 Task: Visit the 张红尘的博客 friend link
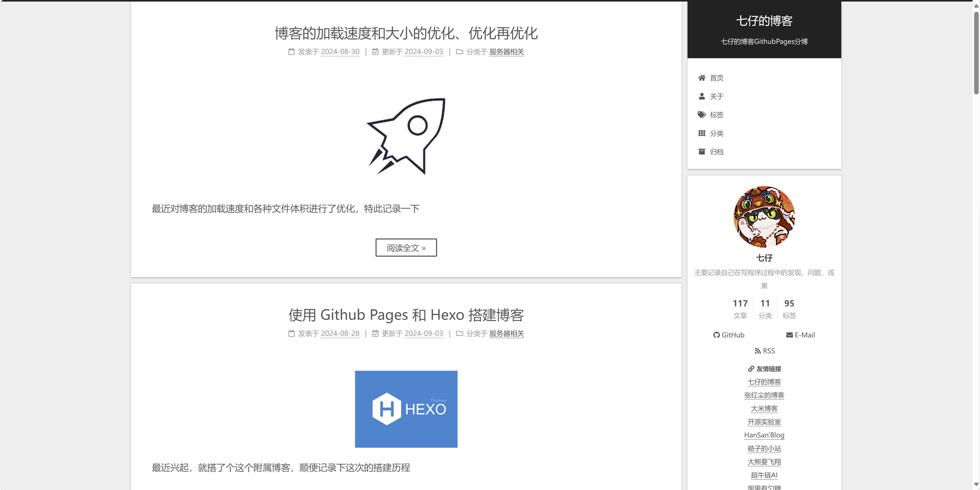[764, 395]
